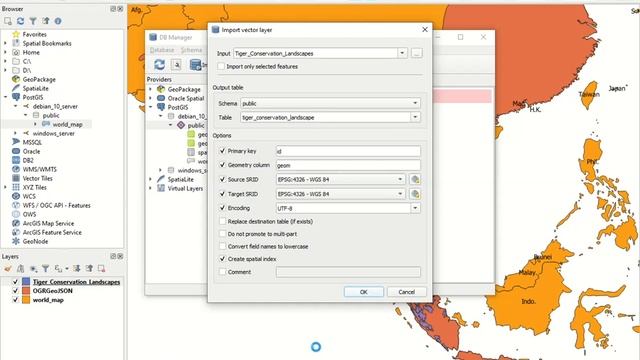Click the OGRGeoJSON layer color swatch
Viewport: 640px width, 360px height.
coord(26,291)
